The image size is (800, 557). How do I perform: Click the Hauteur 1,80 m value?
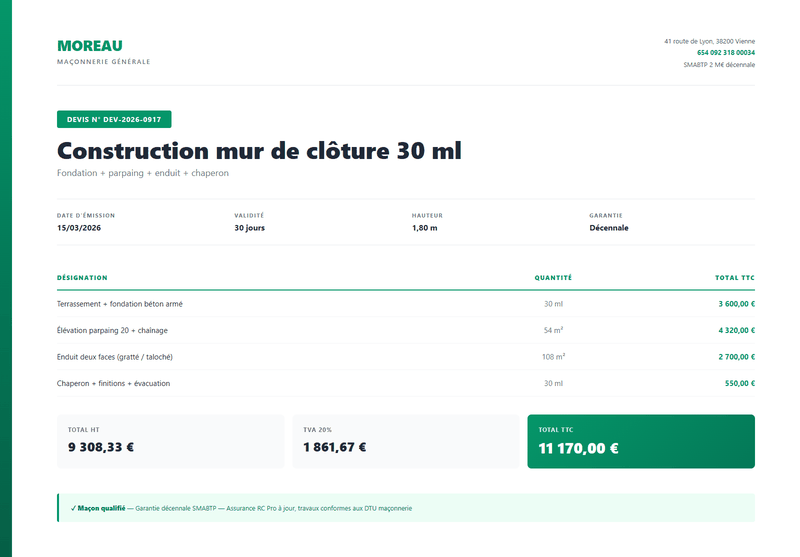(x=424, y=228)
